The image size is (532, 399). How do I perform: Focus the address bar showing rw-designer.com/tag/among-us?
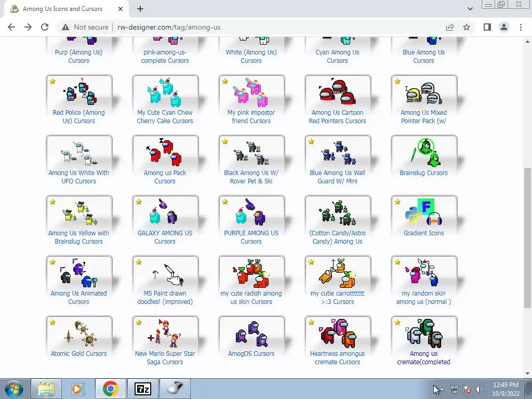tap(169, 27)
